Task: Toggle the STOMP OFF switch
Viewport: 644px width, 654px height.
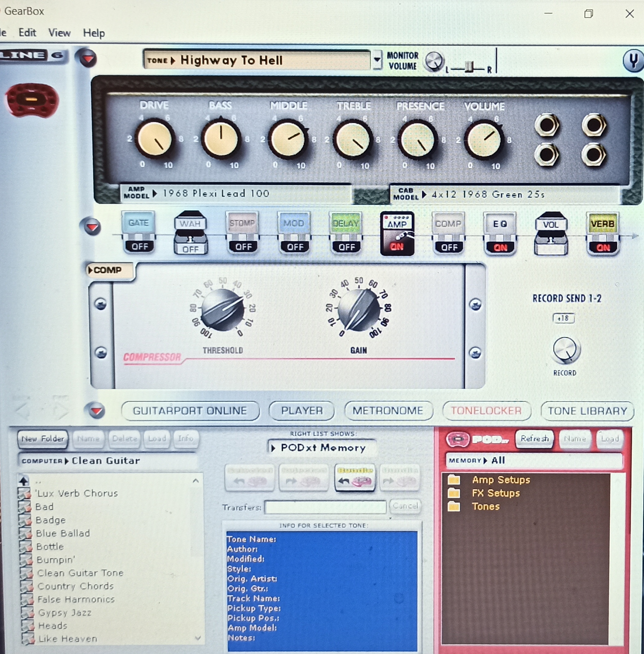Action: [x=243, y=247]
